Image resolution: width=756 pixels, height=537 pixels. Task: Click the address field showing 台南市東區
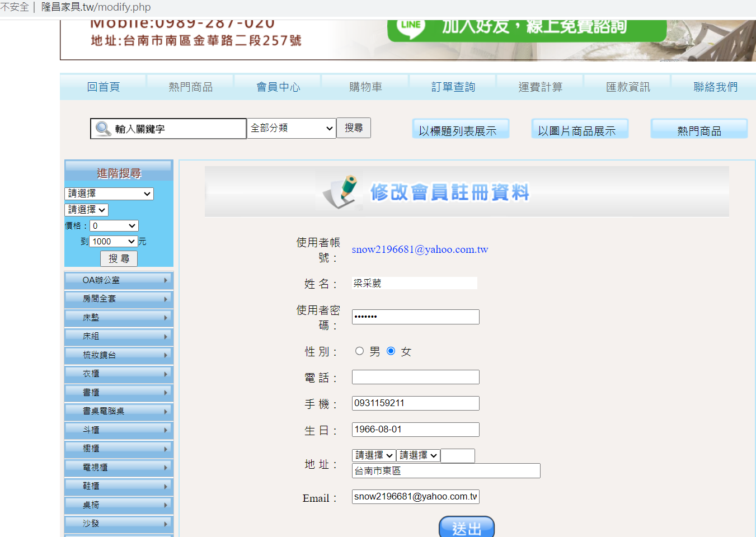point(446,471)
